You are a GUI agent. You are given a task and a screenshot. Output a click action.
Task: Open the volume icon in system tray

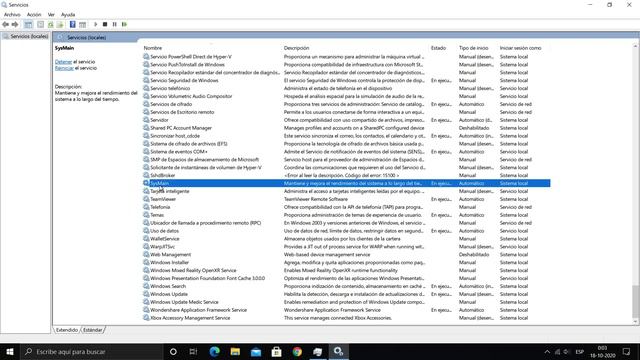(567, 351)
